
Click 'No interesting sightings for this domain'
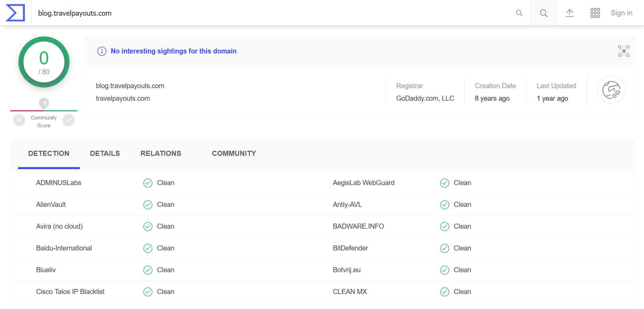(173, 51)
